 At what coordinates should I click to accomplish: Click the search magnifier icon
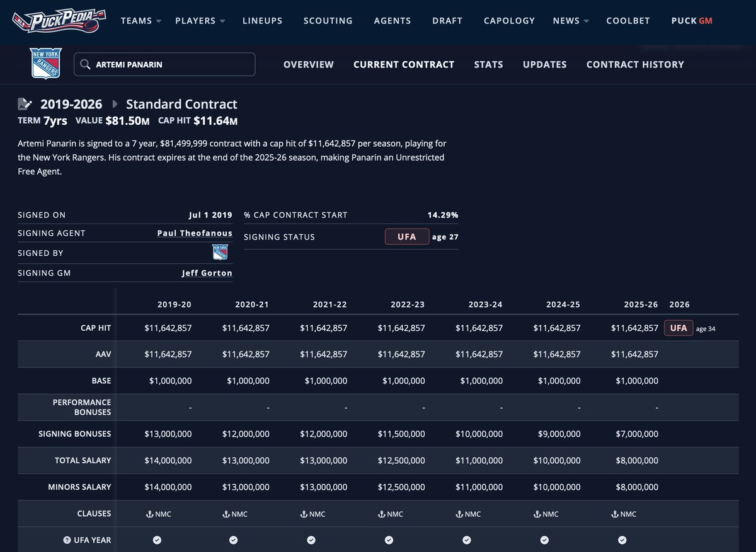86,64
